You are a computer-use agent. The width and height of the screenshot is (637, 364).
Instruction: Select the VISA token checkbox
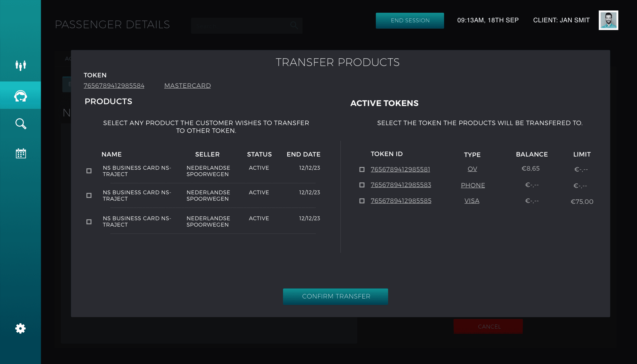(362, 201)
